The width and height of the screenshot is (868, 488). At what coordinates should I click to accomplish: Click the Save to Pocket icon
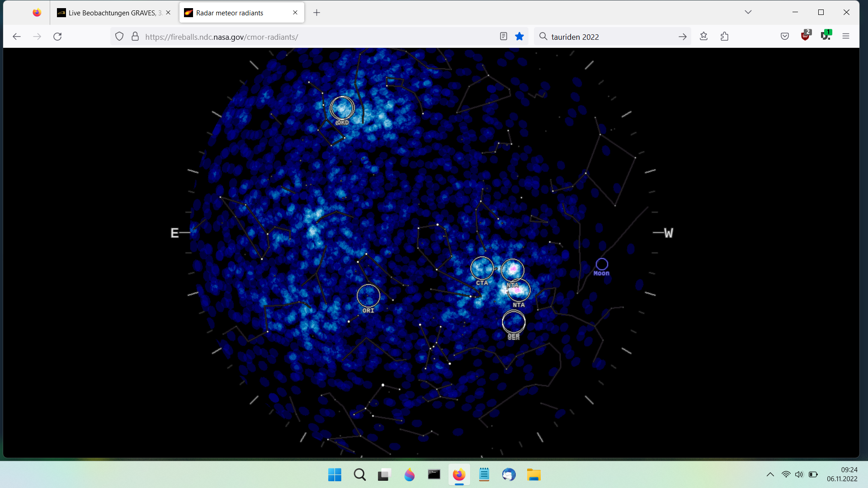pyautogui.click(x=785, y=37)
